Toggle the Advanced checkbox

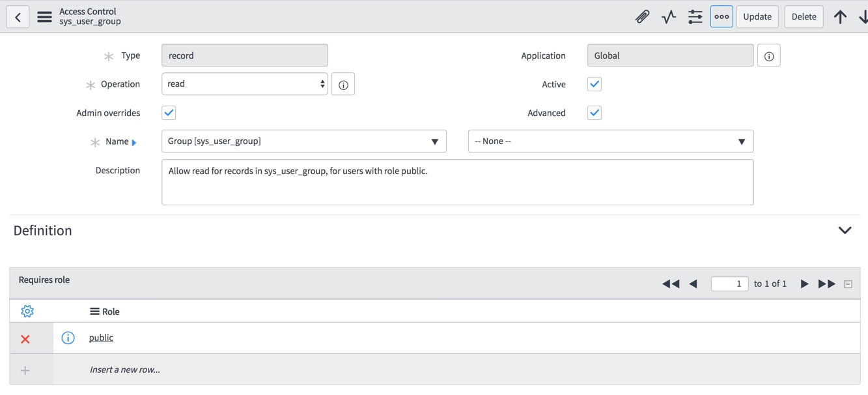(x=595, y=113)
